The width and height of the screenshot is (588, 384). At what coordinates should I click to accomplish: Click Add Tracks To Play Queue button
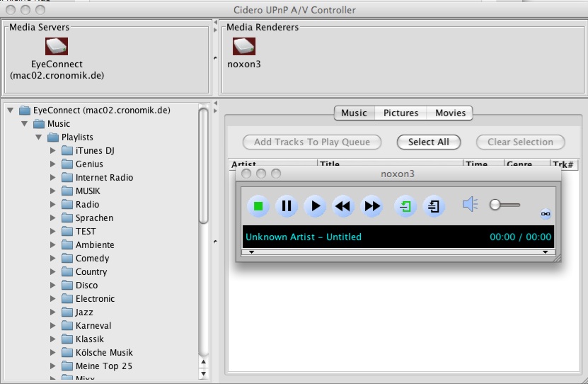[312, 142]
